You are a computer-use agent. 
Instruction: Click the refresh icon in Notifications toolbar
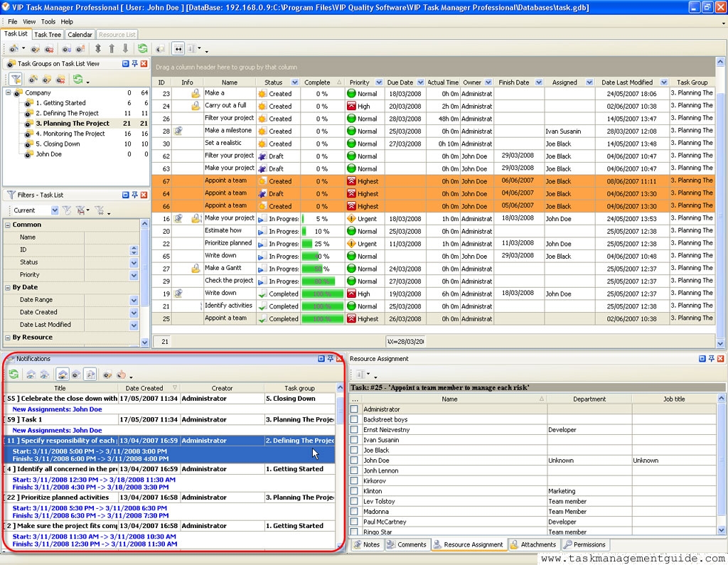coord(14,374)
